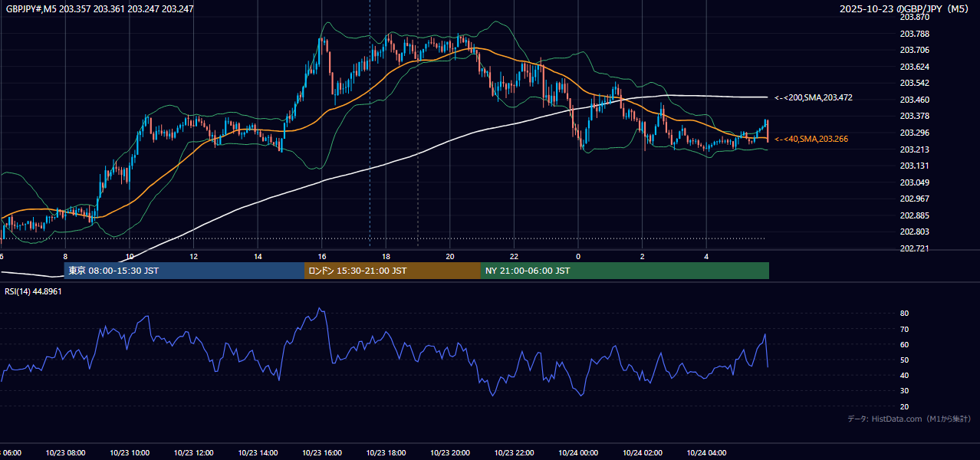Click RSI scale value 70

click(x=904, y=329)
